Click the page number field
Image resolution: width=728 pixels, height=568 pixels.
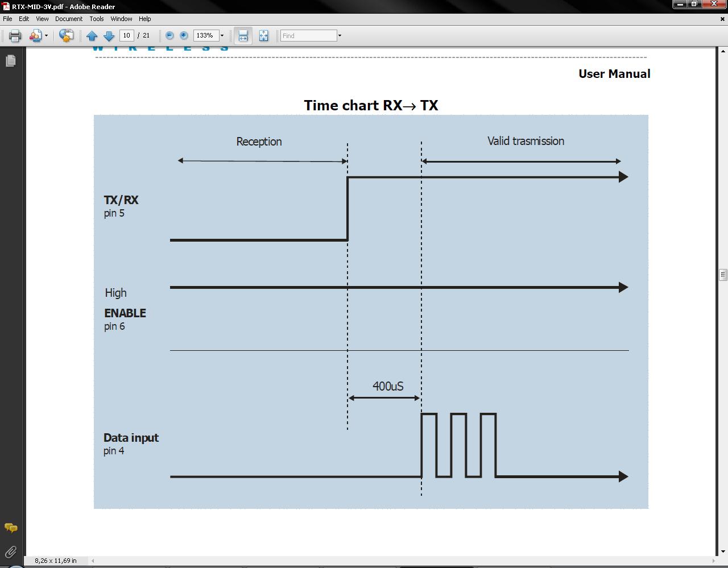pyautogui.click(x=126, y=36)
